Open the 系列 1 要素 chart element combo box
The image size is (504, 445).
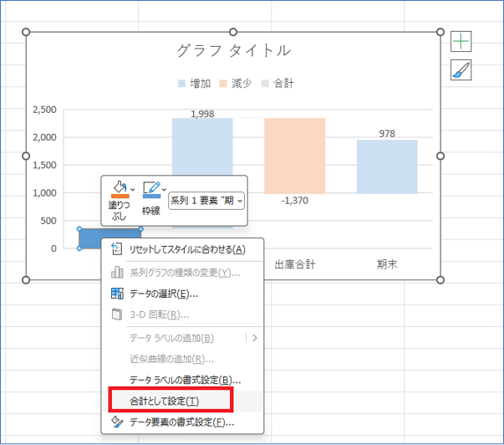(206, 201)
